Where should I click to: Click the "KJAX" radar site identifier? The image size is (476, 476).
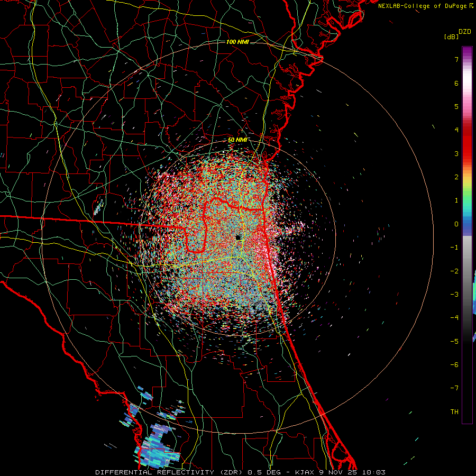pyautogui.click(x=305, y=472)
